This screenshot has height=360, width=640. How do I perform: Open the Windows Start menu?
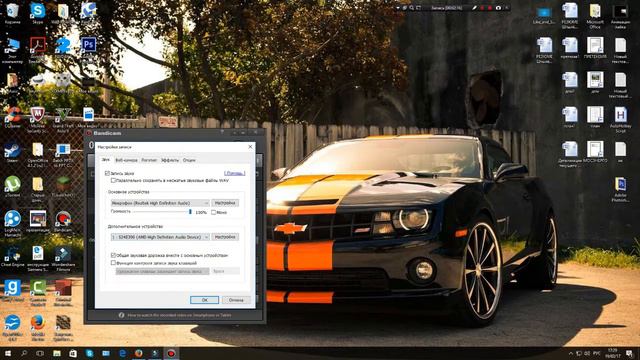tap(8, 353)
